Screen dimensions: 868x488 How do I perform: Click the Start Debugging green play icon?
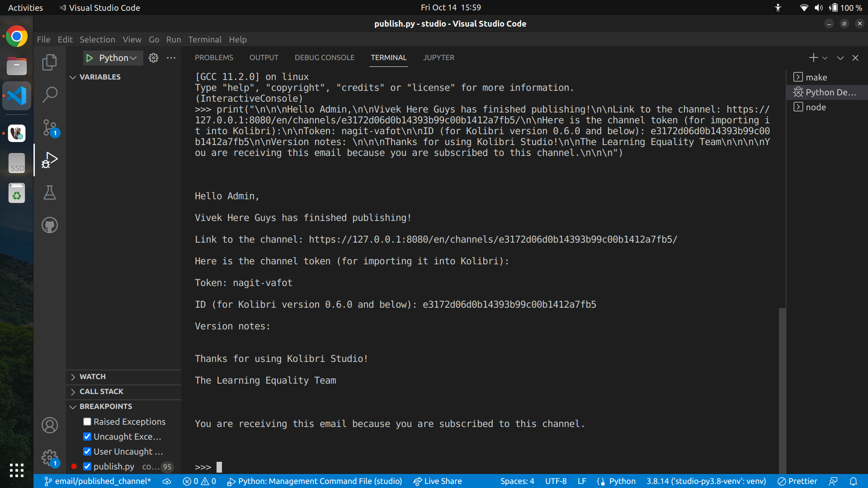click(90, 58)
